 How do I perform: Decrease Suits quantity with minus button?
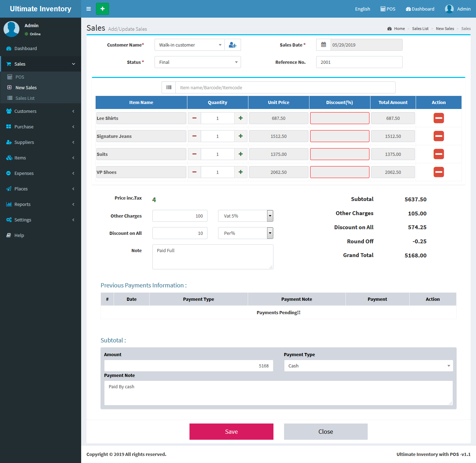pos(194,154)
